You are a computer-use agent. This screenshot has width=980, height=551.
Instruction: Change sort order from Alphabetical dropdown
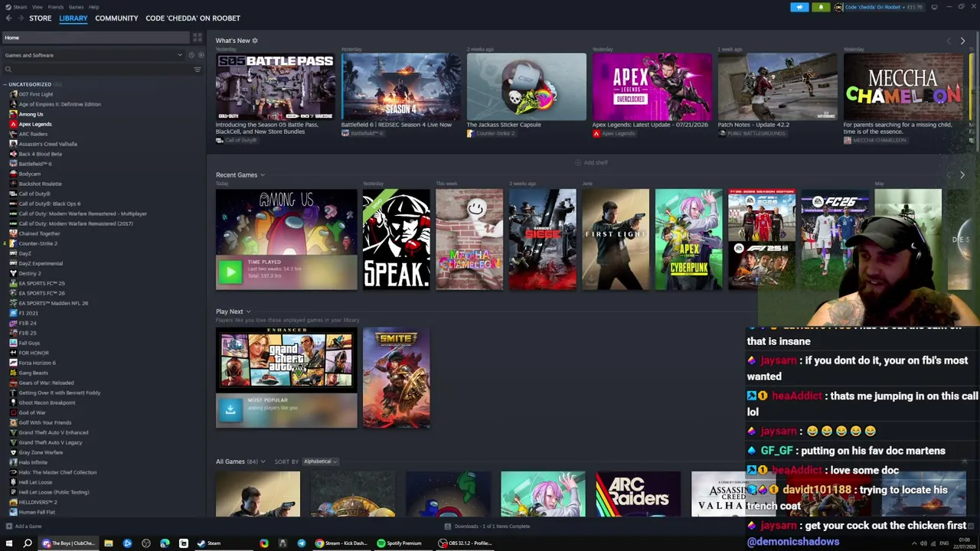click(320, 461)
